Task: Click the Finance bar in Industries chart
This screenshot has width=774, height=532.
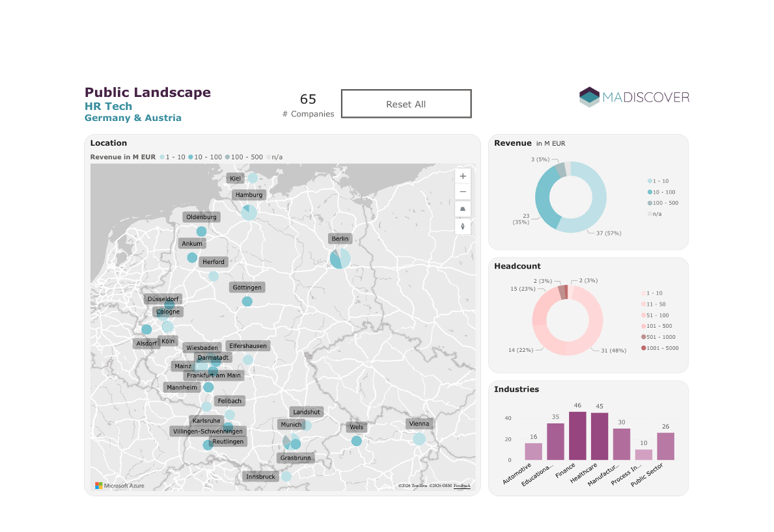Action: point(577,435)
